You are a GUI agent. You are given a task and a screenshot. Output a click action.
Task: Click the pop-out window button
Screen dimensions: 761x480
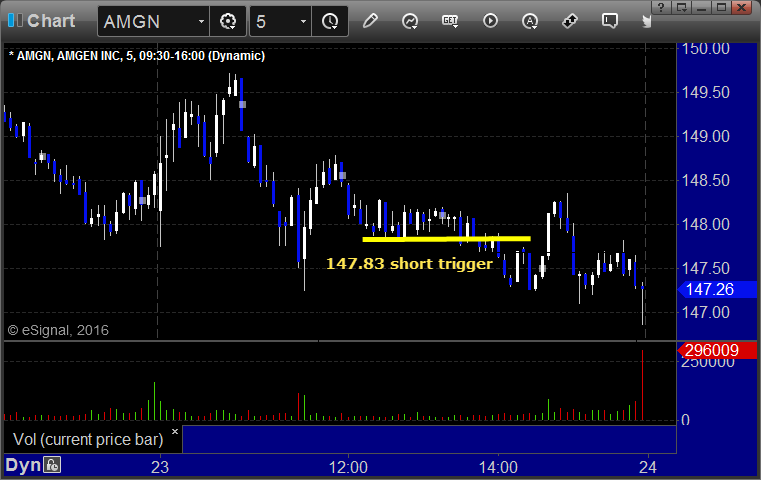pyautogui.click(x=682, y=7)
